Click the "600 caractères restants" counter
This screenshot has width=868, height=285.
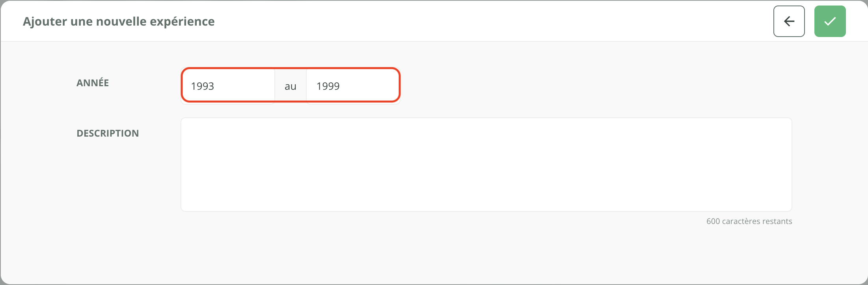click(x=749, y=221)
